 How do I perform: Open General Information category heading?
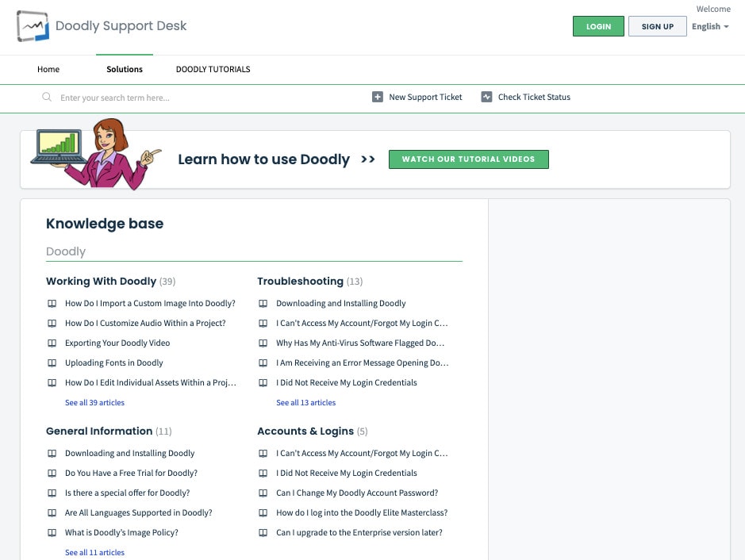(99, 432)
